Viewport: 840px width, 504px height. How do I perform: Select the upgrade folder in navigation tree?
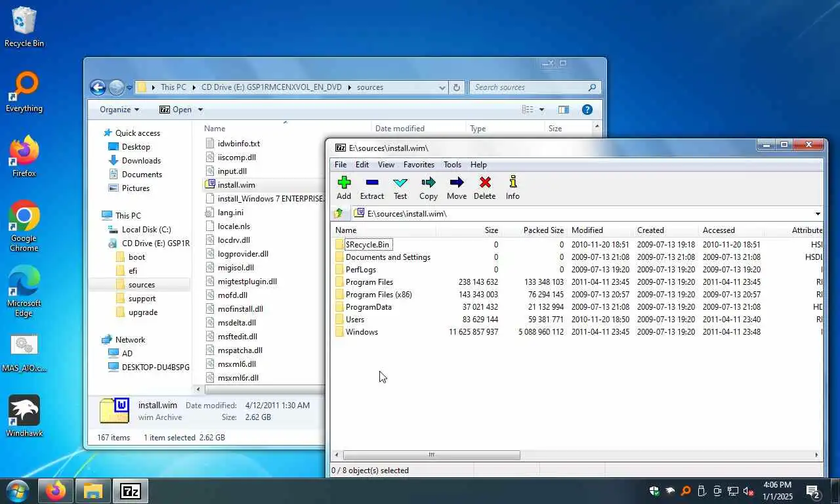(x=142, y=312)
